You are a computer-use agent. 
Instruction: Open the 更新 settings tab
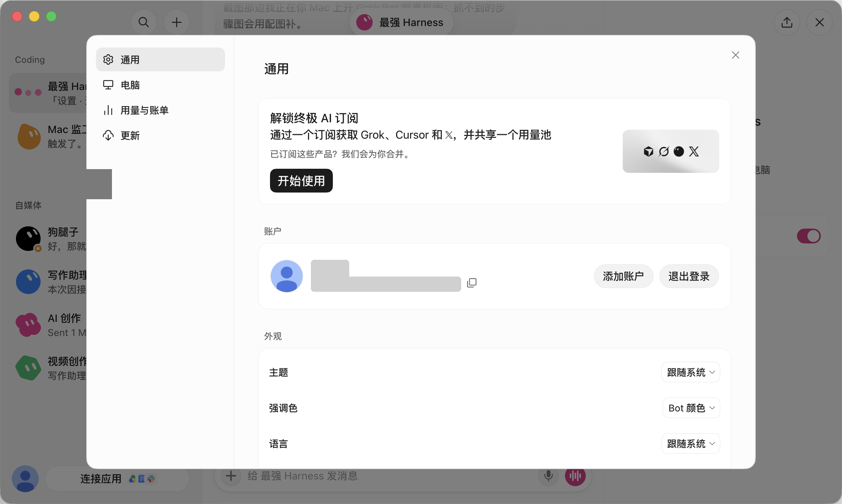point(160,135)
